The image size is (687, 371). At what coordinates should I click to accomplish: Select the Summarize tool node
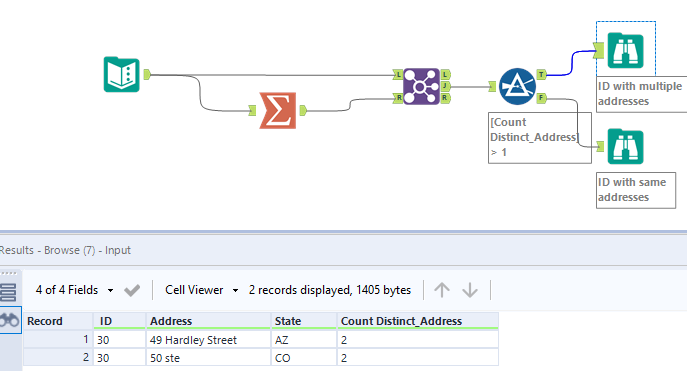click(x=278, y=110)
